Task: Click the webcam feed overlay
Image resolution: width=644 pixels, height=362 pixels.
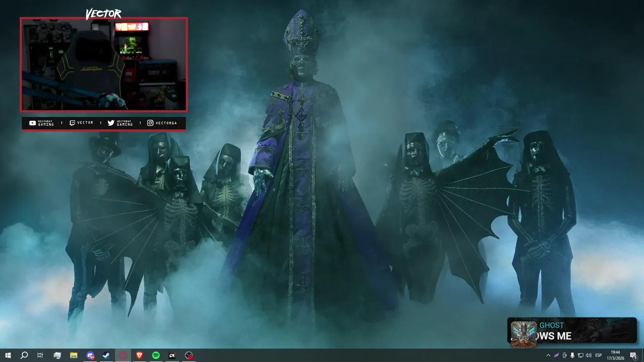Action: tap(104, 64)
